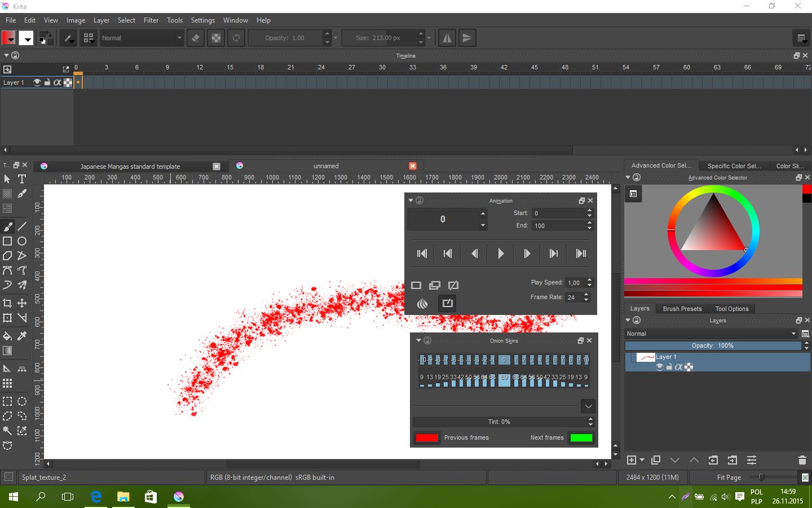Viewport: 812px width, 508px height.
Task: Expand the Onion Skins options chevron
Action: (x=588, y=406)
